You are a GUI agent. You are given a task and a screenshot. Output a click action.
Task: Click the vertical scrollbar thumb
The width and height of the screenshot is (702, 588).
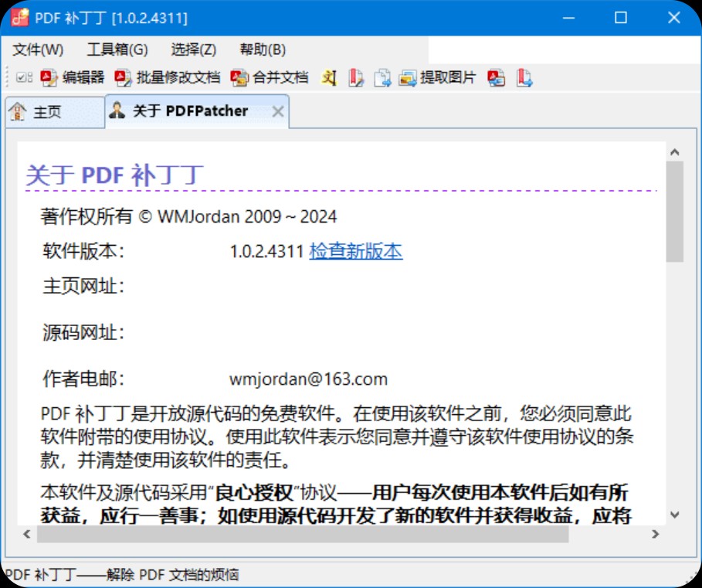pyautogui.click(x=674, y=211)
